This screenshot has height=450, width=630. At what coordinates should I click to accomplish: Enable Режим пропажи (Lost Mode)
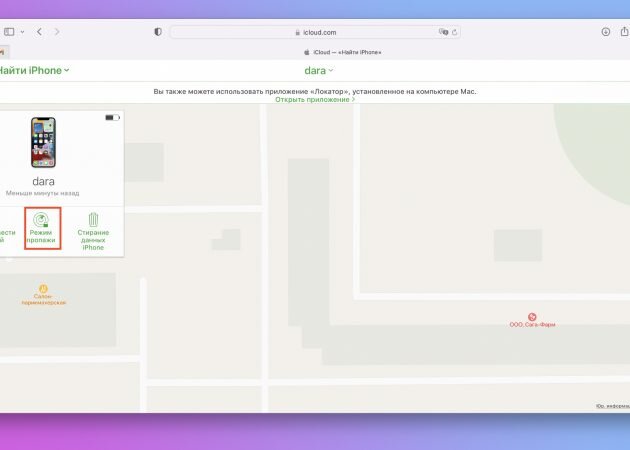click(43, 228)
